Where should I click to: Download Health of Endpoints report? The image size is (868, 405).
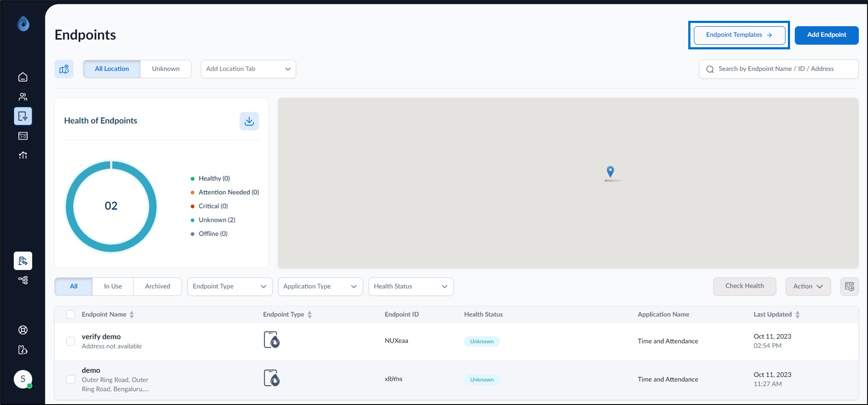[249, 121]
